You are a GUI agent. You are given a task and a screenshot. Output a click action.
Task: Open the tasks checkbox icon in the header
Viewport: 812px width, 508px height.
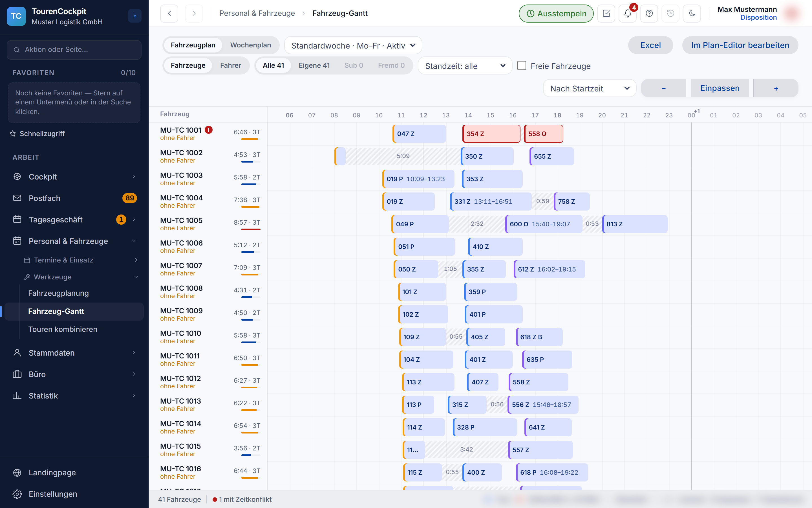click(606, 14)
